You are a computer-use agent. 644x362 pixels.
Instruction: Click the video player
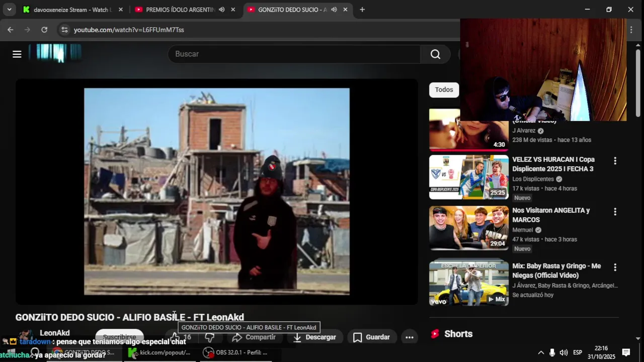(217, 192)
